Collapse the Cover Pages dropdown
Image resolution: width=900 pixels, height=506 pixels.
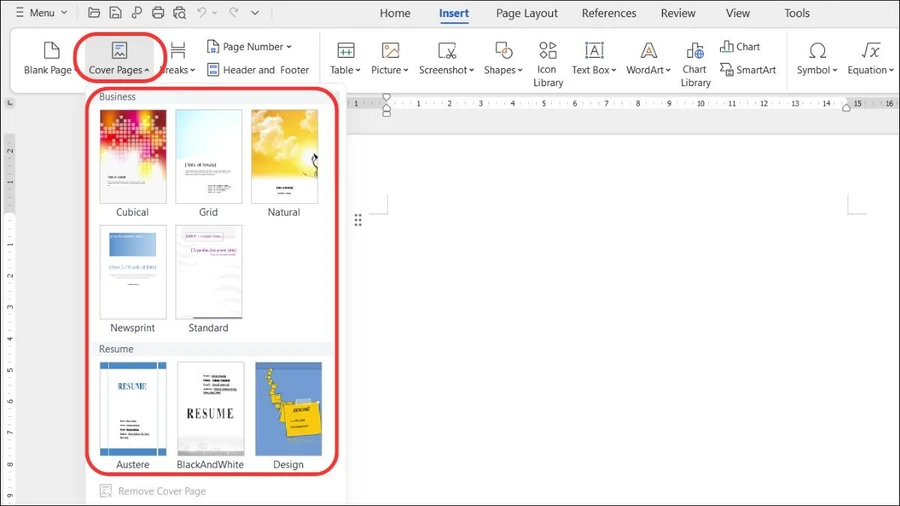click(x=119, y=58)
